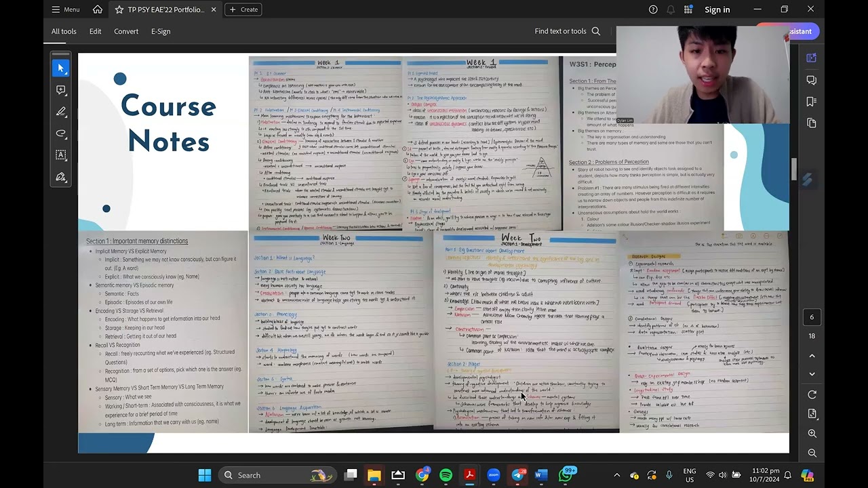Click the ENG US language indicator
868x488 pixels.
689,475
